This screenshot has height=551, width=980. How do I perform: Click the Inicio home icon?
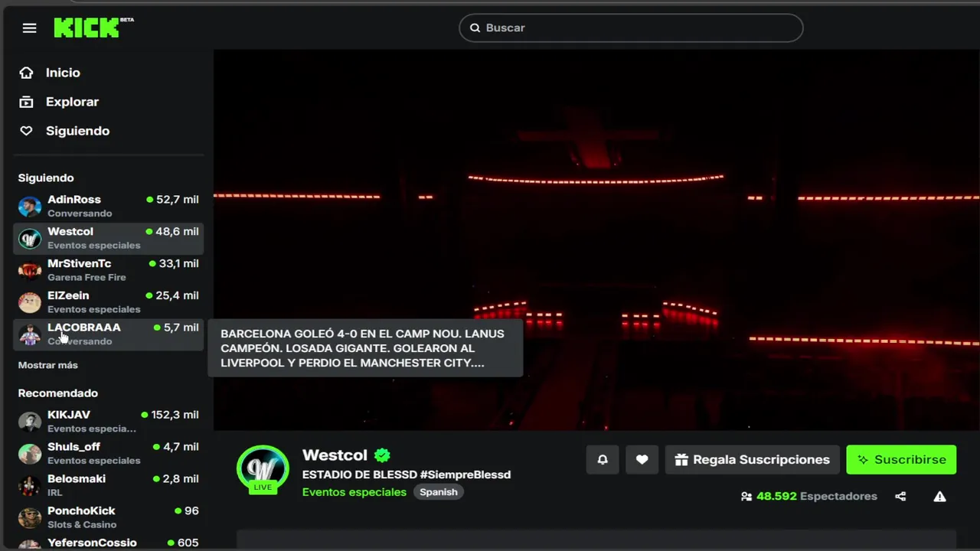(27, 73)
